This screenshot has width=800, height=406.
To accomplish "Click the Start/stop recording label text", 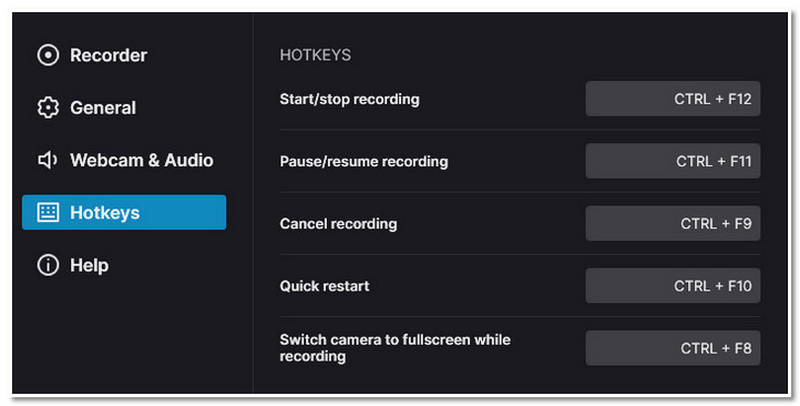I will click(x=349, y=99).
